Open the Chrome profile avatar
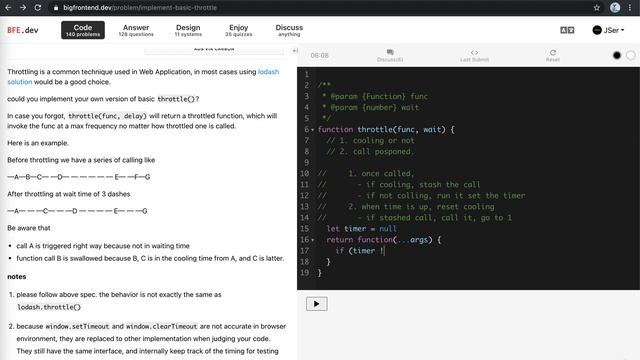 coord(615,7)
